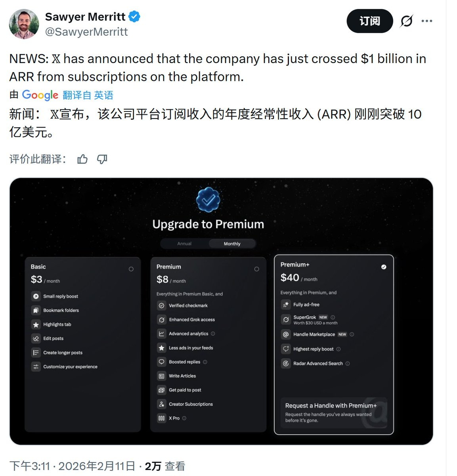Image resolution: width=457 pixels, height=476 pixels.
Task: Click the thumbs down translation rating icon
Action: pyautogui.click(x=102, y=159)
